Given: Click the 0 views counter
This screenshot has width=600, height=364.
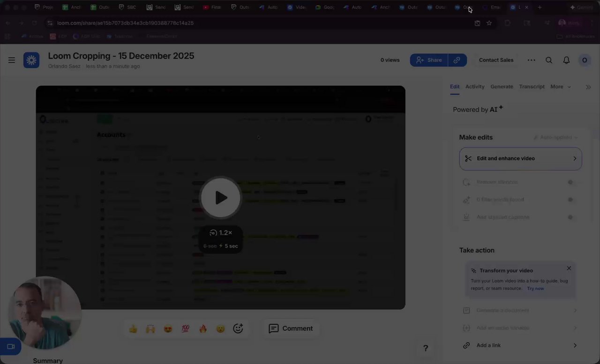Looking at the screenshot, I should pos(390,60).
